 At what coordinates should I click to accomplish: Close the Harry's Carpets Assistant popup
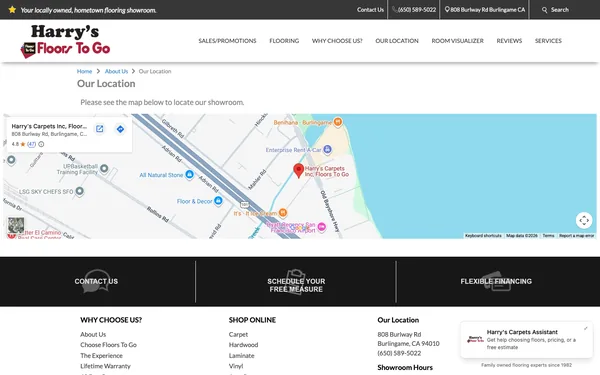click(x=585, y=328)
